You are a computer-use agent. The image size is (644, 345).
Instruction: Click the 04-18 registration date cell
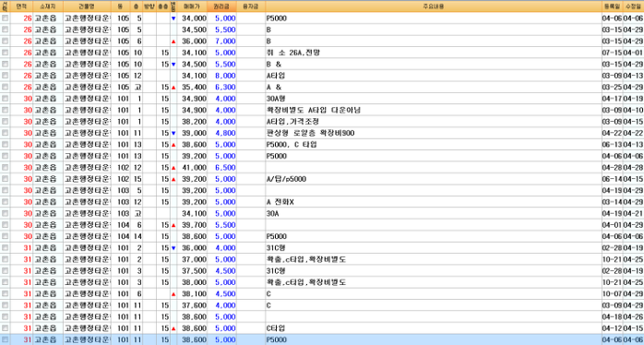tap(612, 317)
